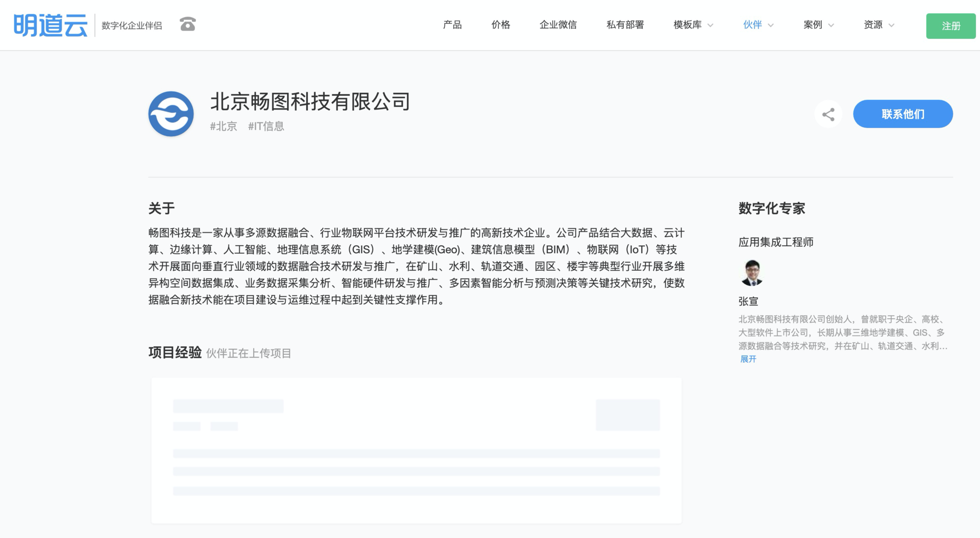Click the 联系他们 button
The height and width of the screenshot is (538, 980).
point(903,114)
